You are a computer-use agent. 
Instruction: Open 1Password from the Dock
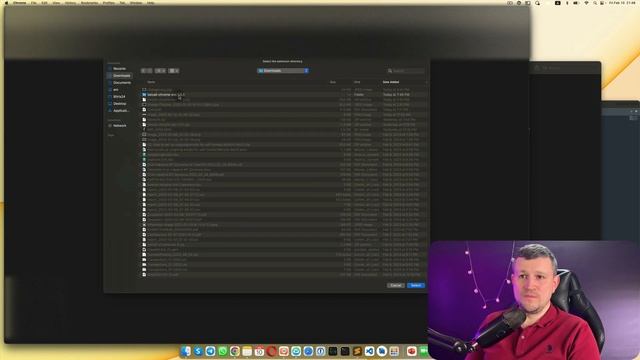coord(320,351)
